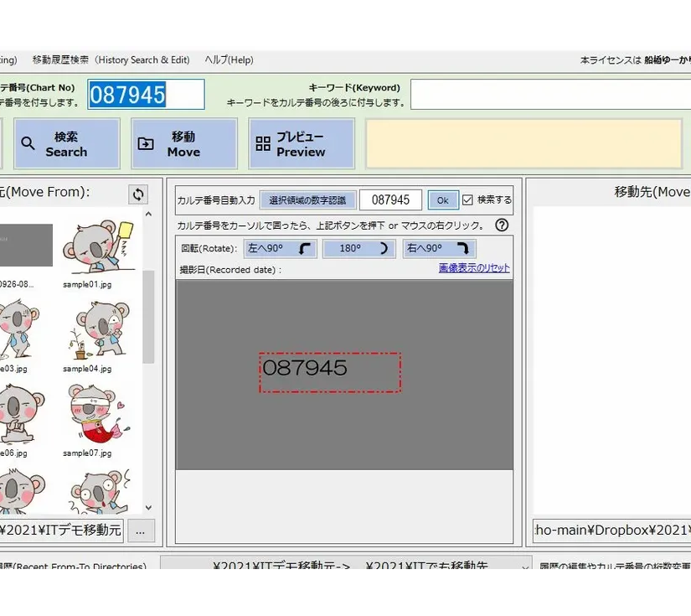Viewport: 691px width, 616px height.
Task: Click the file list scrollbar down arrow
Action: pyautogui.click(x=148, y=508)
